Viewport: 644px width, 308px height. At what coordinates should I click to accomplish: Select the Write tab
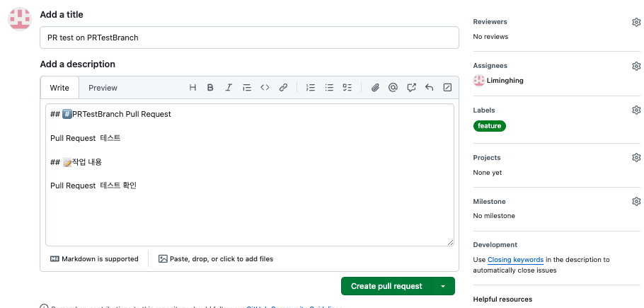click(59, 88)
